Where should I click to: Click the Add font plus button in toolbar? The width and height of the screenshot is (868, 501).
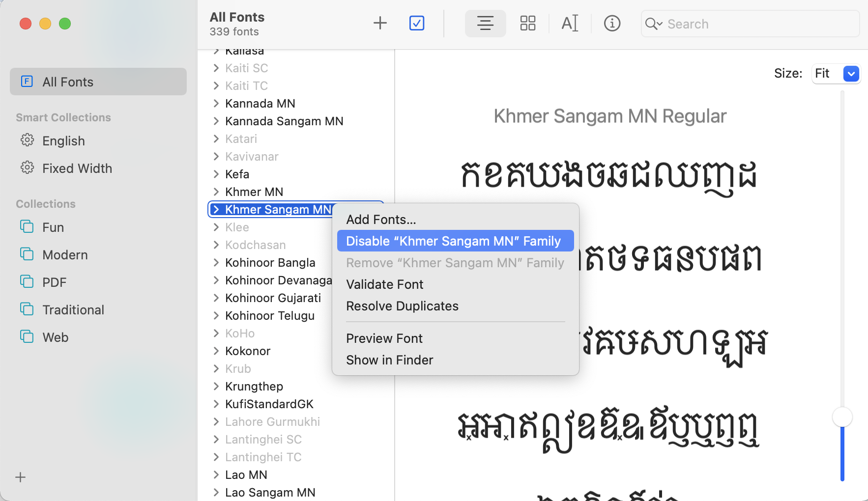pyautogui.click(x=380, y=23)
